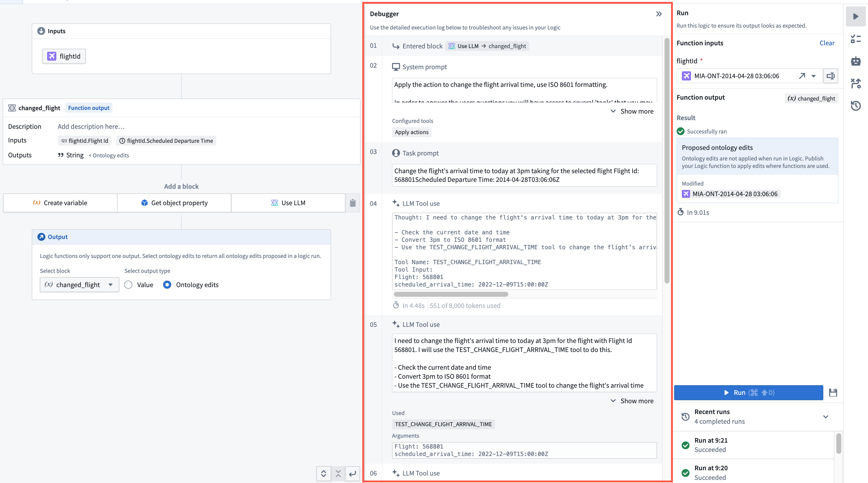Click the sparkle icon on step 06
868x483 pixels.
click(x=395, y=473)
